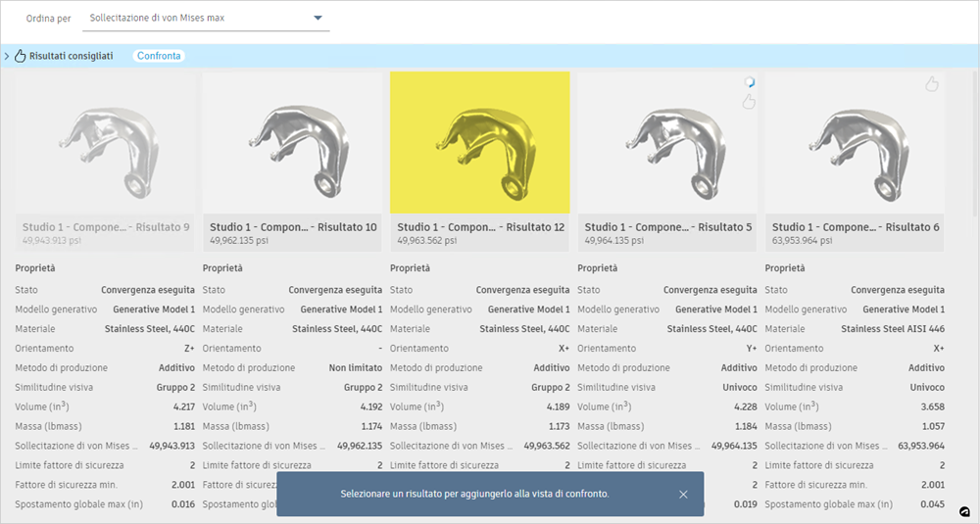Click the 'Studio 1 - Compone... - Risultato 9' title
Viewport: 980px width, 524px height.
tap(106, 227)
